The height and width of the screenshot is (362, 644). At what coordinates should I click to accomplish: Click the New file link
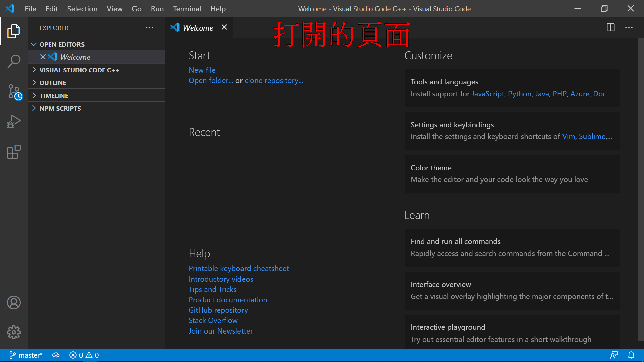pyautogui.click(x=202, y=70)
